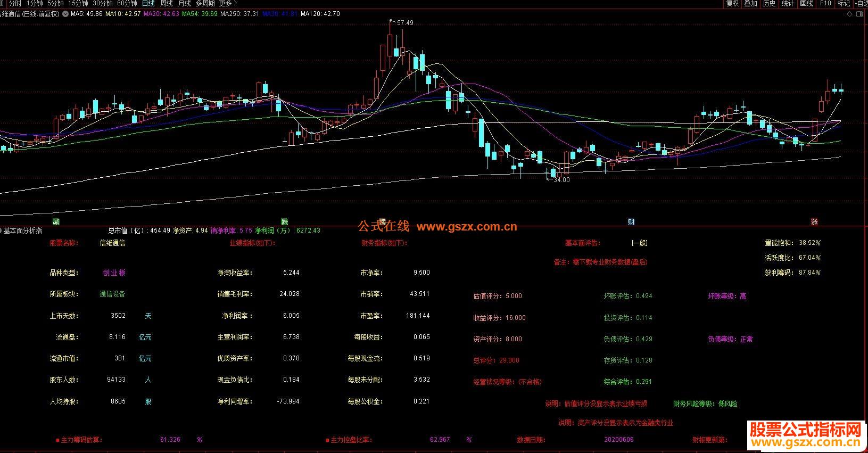Click the 标记 mark button
Screen dimensions: 868x453
click(844, 3)
